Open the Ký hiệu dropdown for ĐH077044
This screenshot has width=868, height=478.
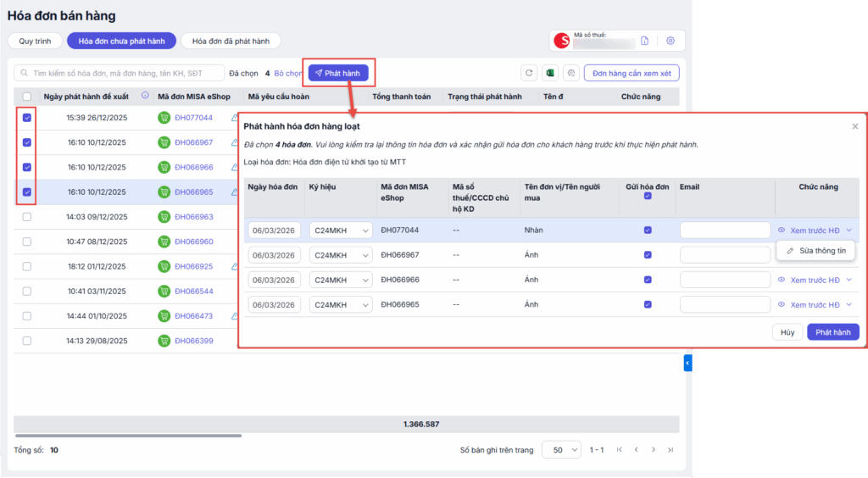341,231
